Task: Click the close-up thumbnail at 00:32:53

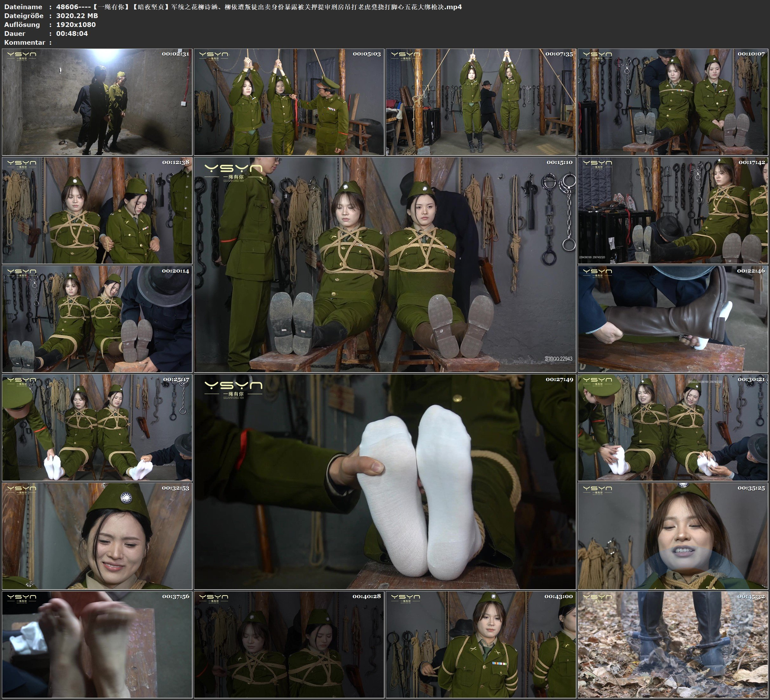Action: 97,536
